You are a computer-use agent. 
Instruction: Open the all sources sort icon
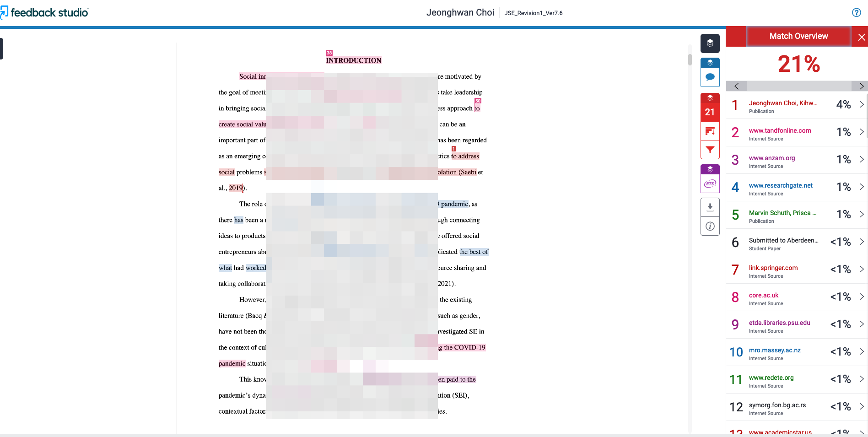point(710,131)
